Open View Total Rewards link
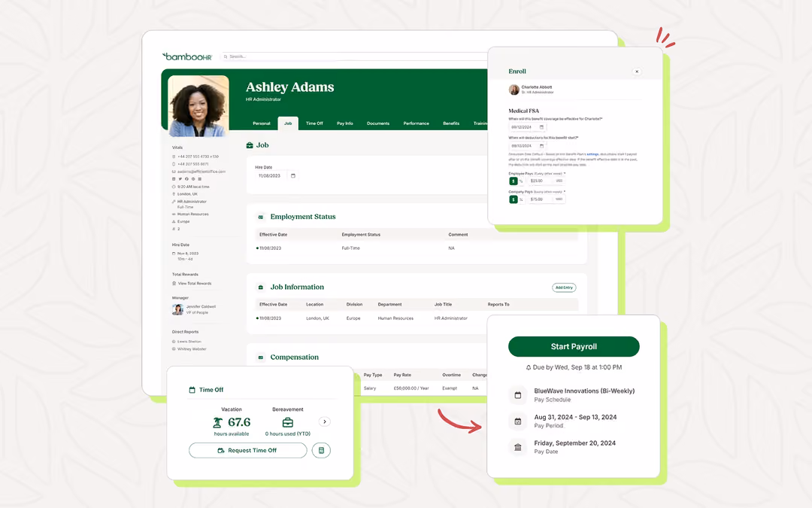812x508 pixels. (x=195, y=284)
